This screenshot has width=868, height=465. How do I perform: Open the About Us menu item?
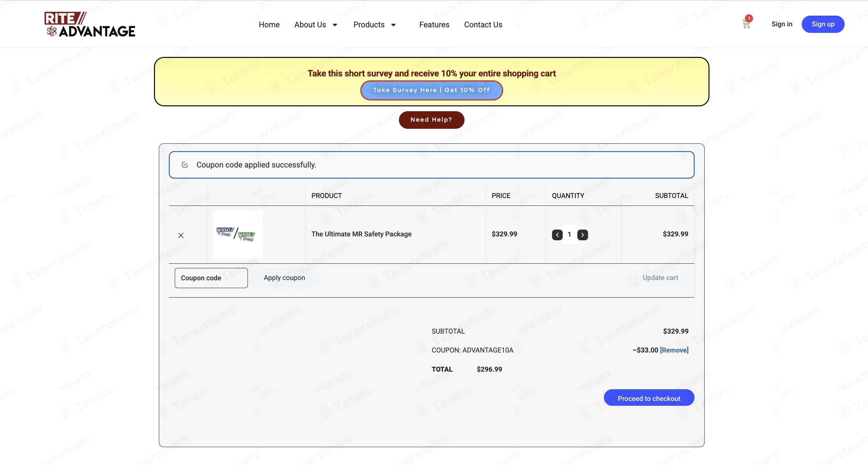click(310, 25)
